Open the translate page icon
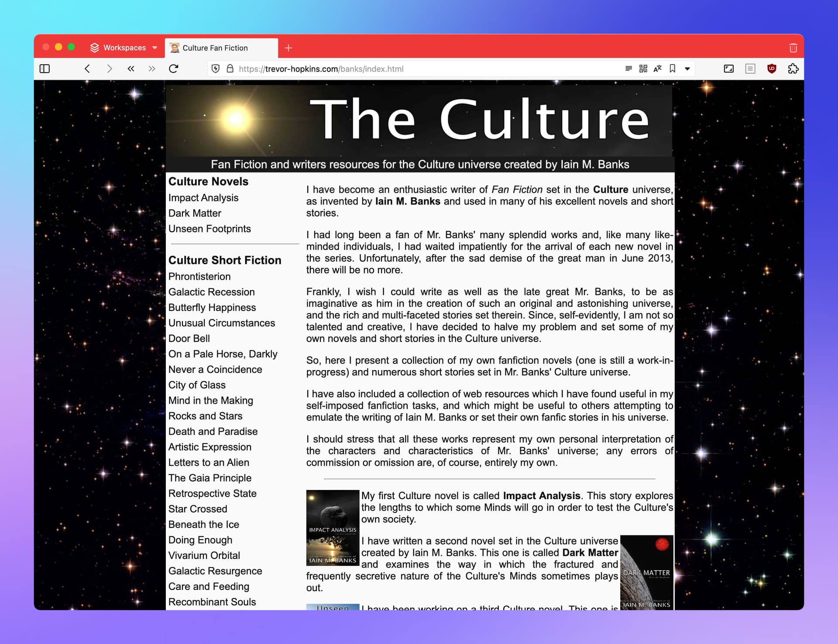The width and height of the screenshot is (838, 644). [x=658, y=69]
